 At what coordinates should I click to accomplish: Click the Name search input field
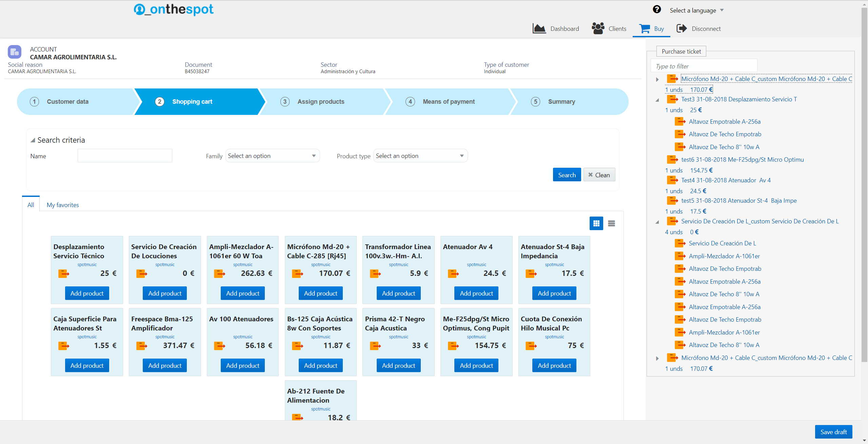click(125, 156)
